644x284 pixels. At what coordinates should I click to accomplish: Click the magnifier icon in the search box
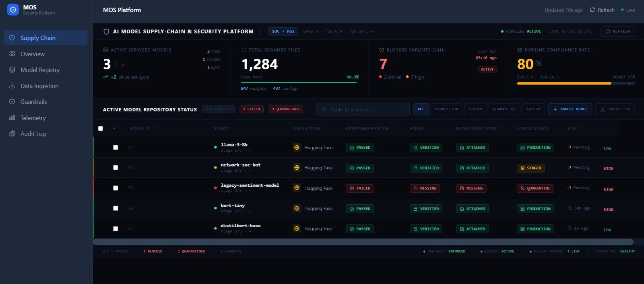point(324,109)
